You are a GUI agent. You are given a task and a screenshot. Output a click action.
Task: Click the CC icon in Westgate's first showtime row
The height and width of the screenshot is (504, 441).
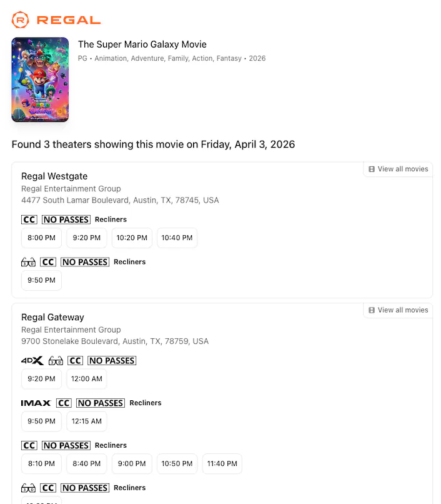tap(29, 219)
